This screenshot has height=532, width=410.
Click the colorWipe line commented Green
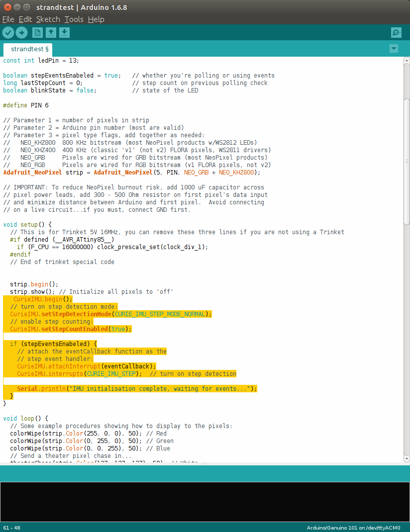pos(92,441)
